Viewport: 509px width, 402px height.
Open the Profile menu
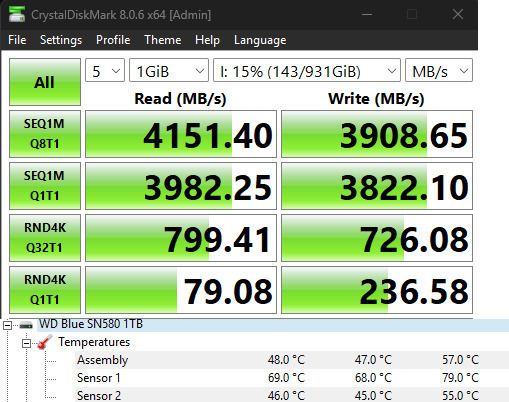tap(113, 40)
